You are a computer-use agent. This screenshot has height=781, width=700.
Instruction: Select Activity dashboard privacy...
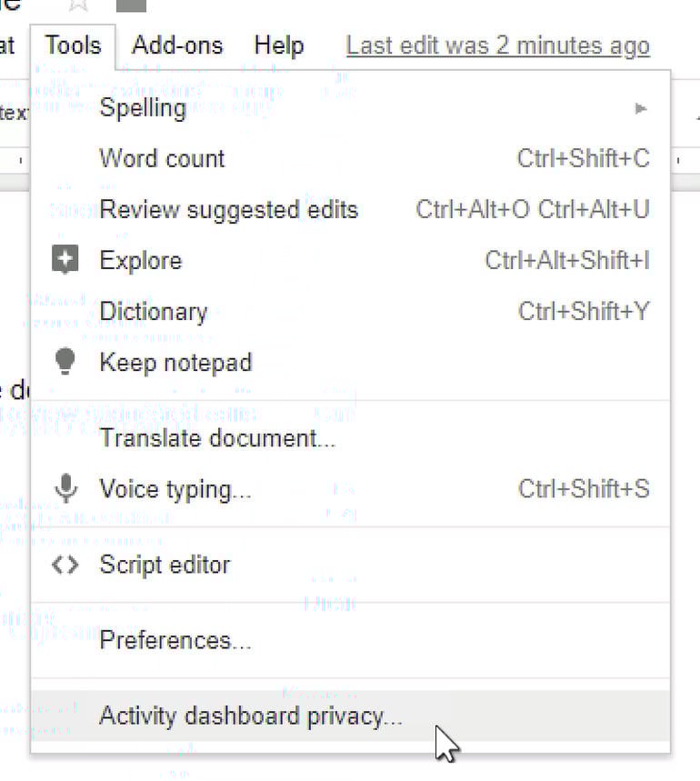pyautogui.click(x=250, y=716)
